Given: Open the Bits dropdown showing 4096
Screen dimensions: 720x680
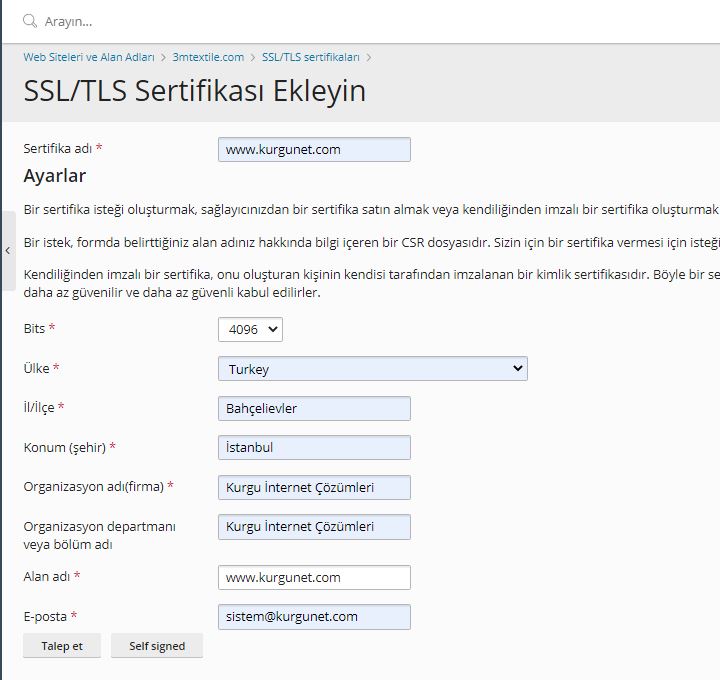Looking at the screenshot, I should tap(250, 329).
